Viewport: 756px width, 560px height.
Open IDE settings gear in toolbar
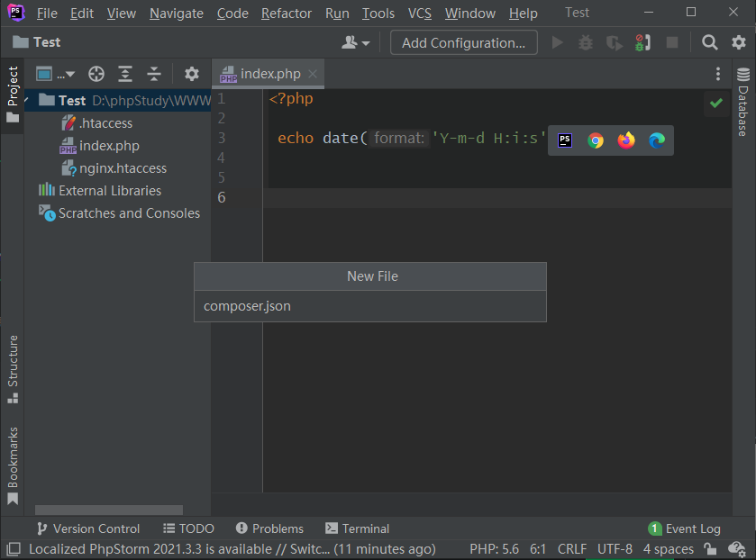739,43
